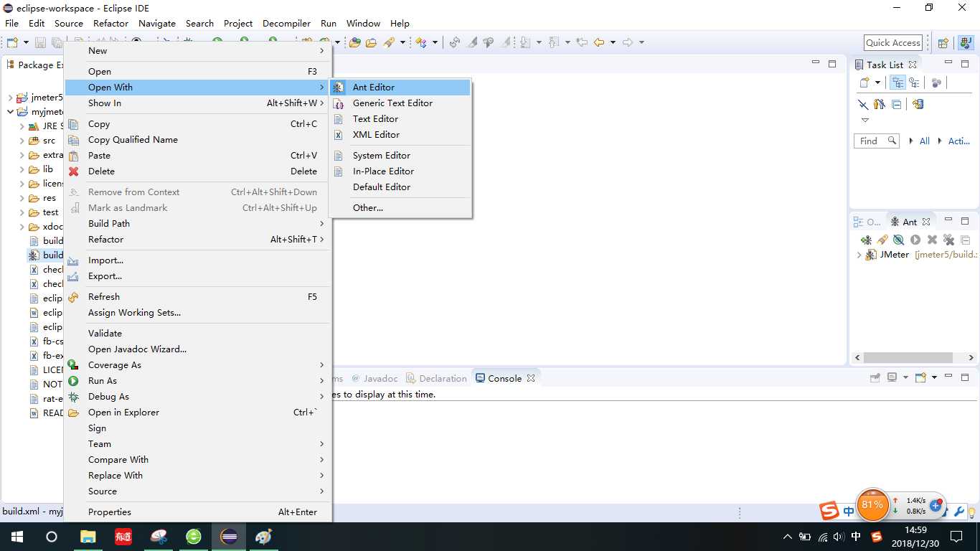980x551 pixels.
Task: Click the Open Task folder toolbar icon
Action: (x=371, y=42)
